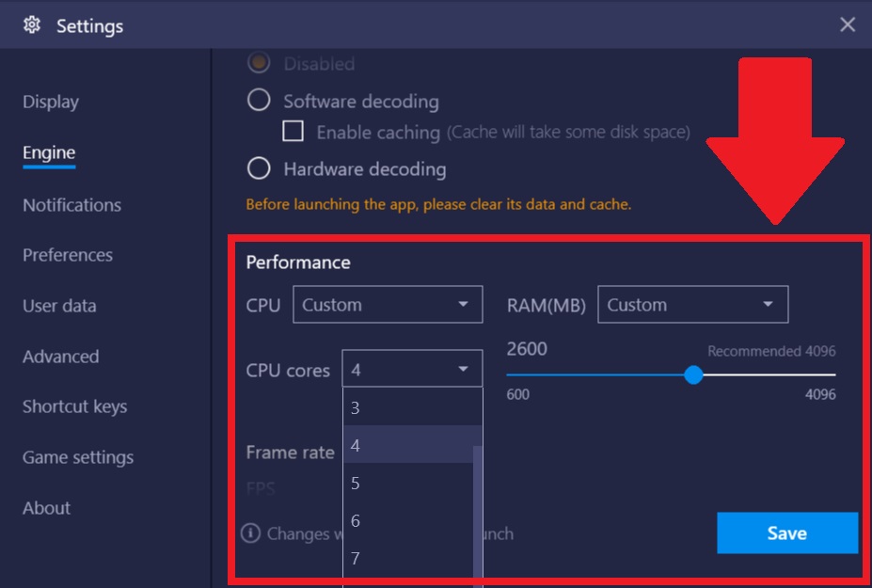
Task: Close the Settings window
Action: click(847, 24)
